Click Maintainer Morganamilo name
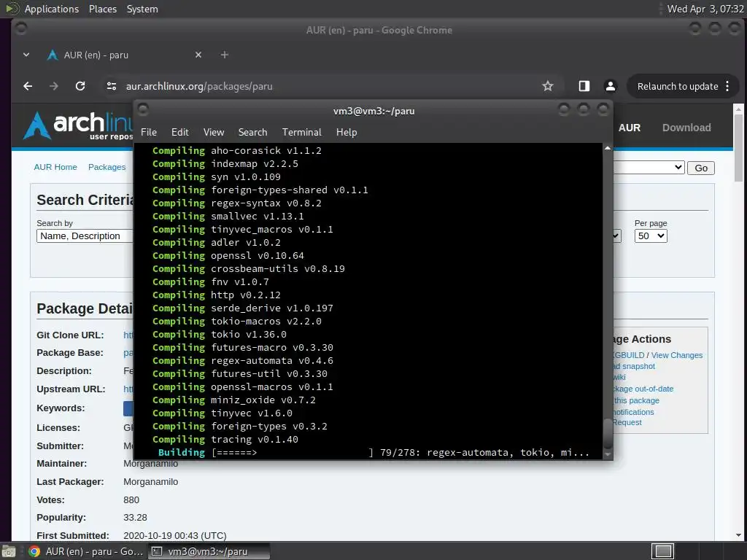This screenshot has height=560, width=747. (x=150, y=464)
